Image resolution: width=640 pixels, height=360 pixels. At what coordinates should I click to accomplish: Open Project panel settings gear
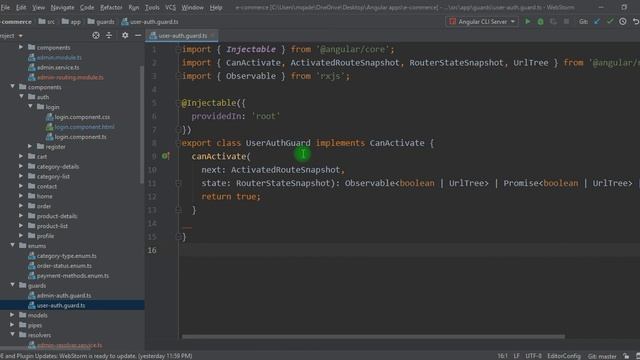pyautogui.click(x=125, y=36)
